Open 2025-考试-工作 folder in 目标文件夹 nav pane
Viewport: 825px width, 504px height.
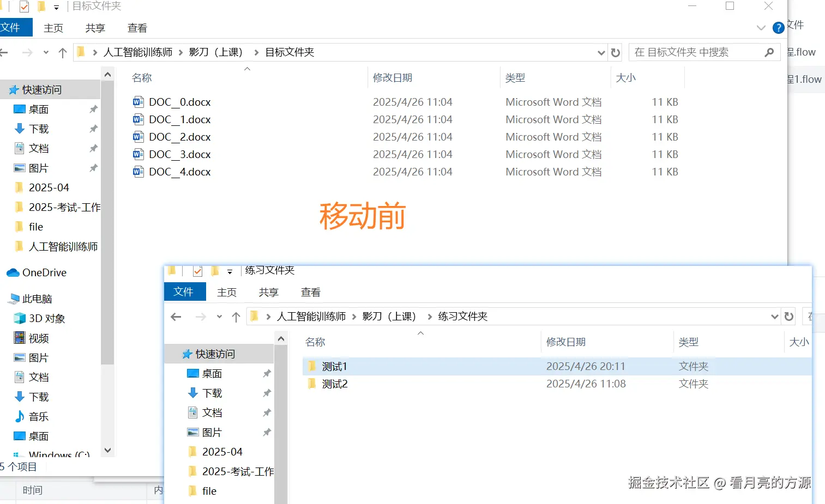(x=57, y=207)
